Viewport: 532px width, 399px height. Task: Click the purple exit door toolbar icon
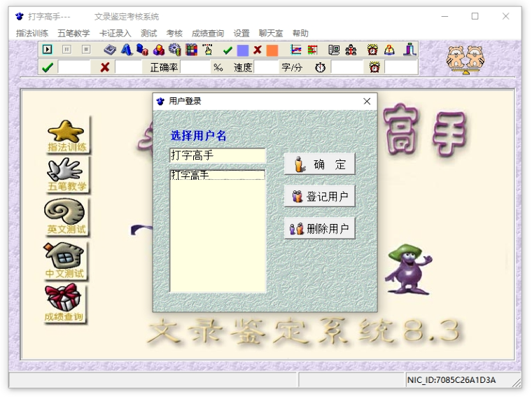pos(409,50)
